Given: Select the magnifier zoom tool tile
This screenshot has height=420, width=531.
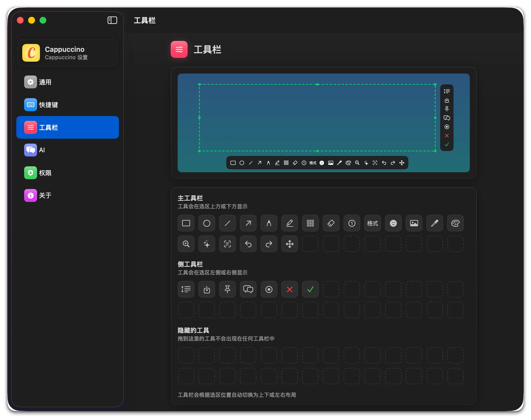Looking at the screenshot, I should click(186, 244).
